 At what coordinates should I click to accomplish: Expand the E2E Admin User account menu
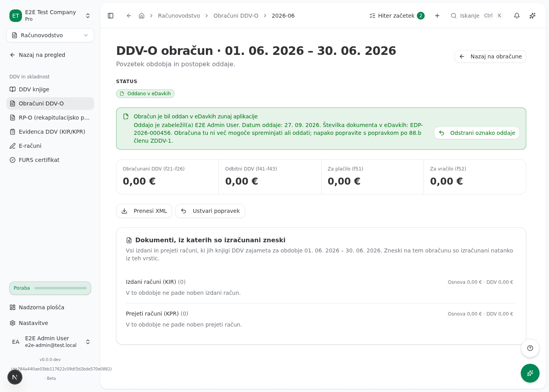click(x=50, y=342)
